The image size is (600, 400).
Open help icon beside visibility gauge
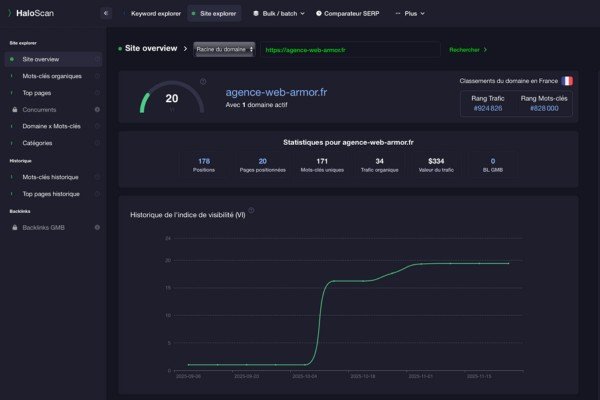203,82
